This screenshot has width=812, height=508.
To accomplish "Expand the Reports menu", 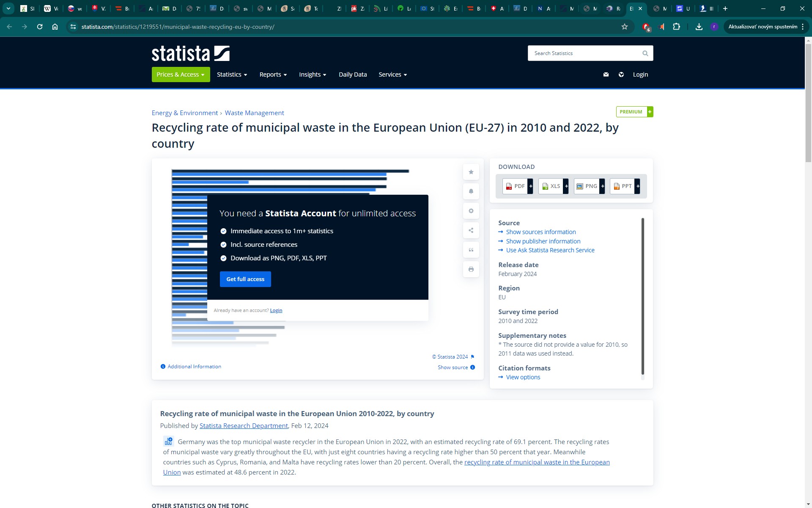I will [273, 75].
